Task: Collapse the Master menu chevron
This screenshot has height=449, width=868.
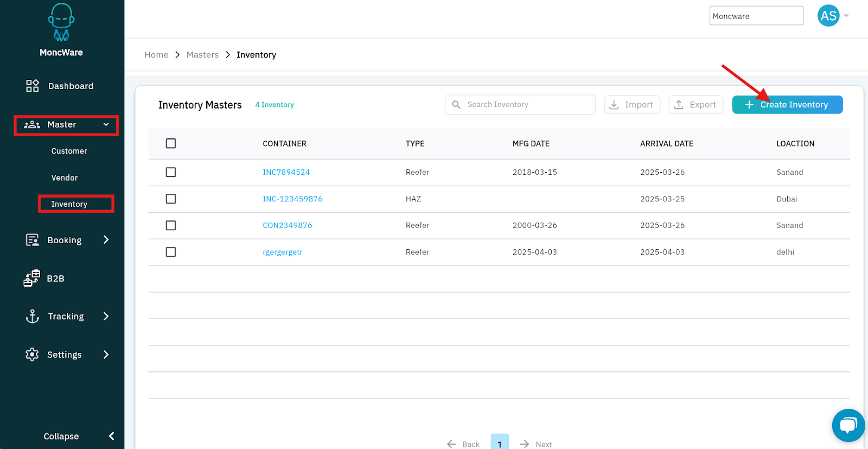Action: coord(106,125)
